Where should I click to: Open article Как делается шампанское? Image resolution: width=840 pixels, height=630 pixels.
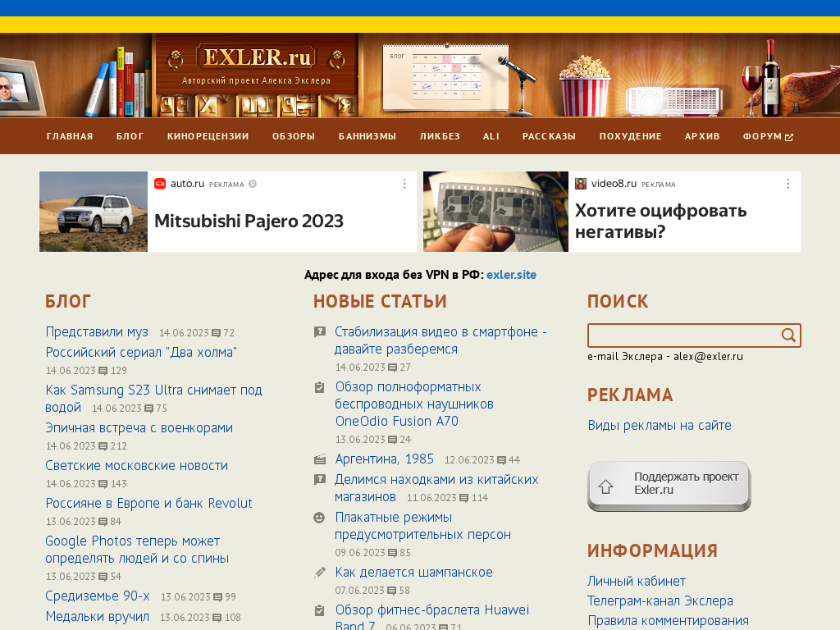(x=413, y=572)
